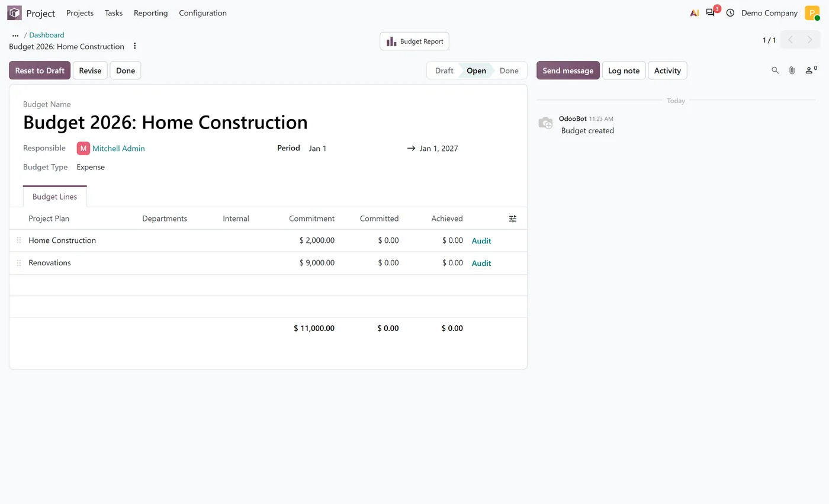Viewport: 829px width, 504px height.
Task: Click the Reset to Draft button
Action: pos(40,70)
